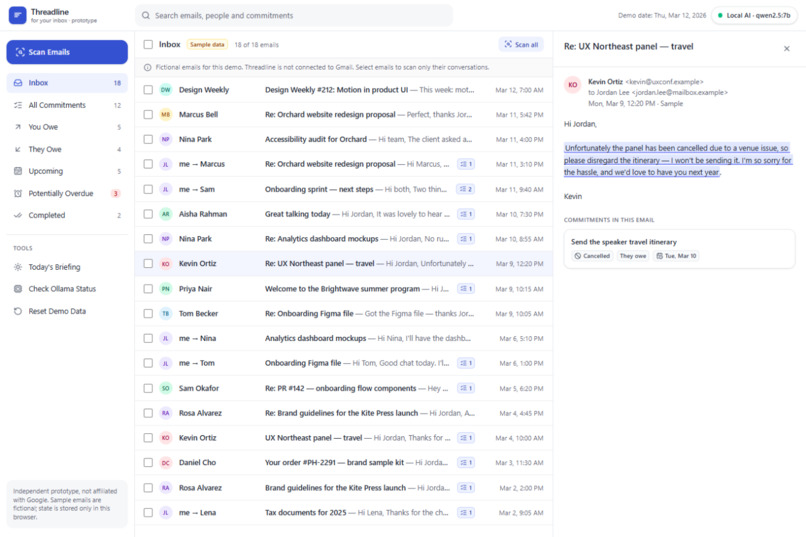Click Tom Becker TB avatar
This screenshot has height=537, width=806.
coord(166,313)
